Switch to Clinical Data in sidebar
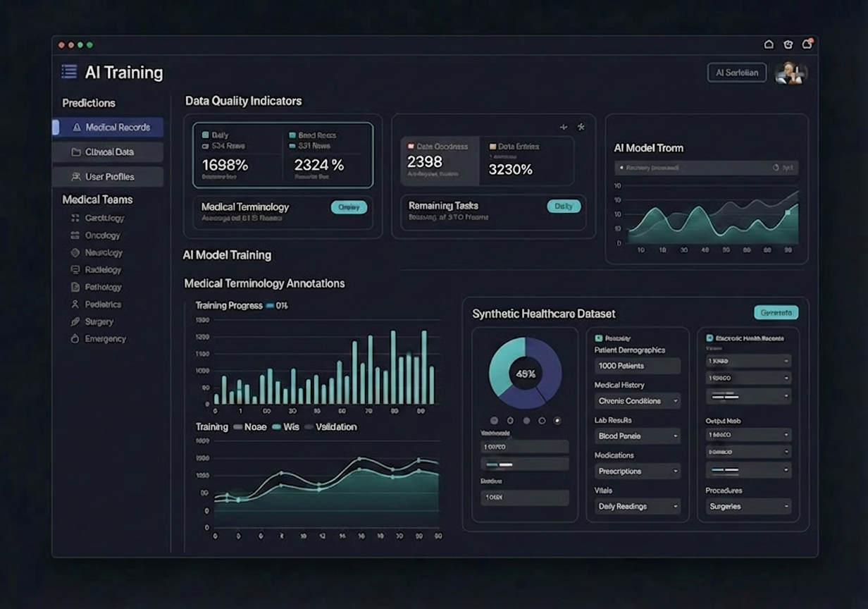Screen dimensions: 868x609 [108, 152]
